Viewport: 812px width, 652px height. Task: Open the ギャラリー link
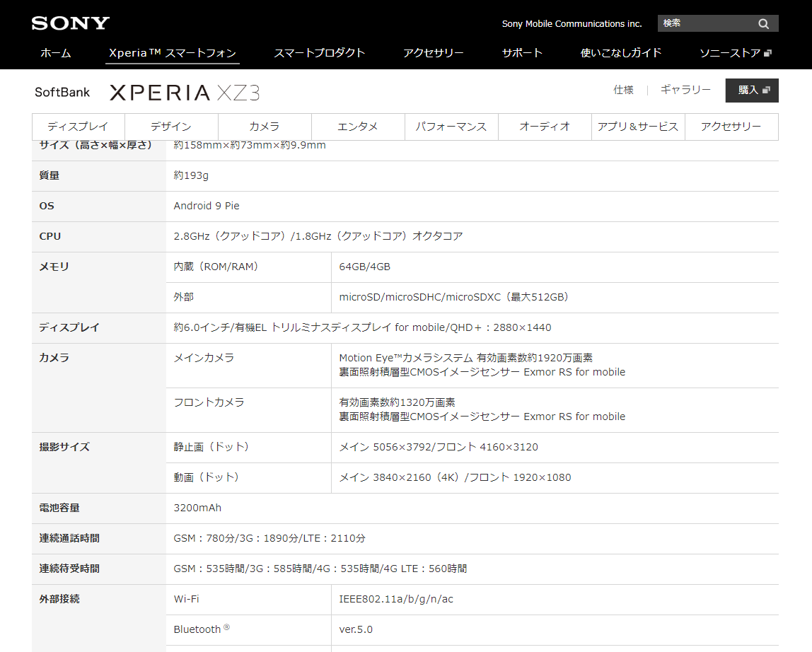pyautogui.click(x=685, y=90)
